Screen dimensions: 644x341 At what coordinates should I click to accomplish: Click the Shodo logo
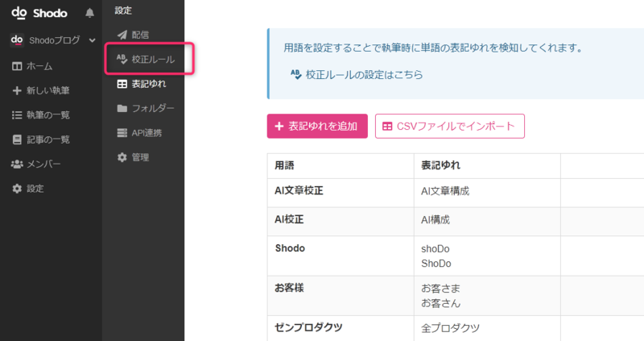pyautogui.click(x=39, y=13)
